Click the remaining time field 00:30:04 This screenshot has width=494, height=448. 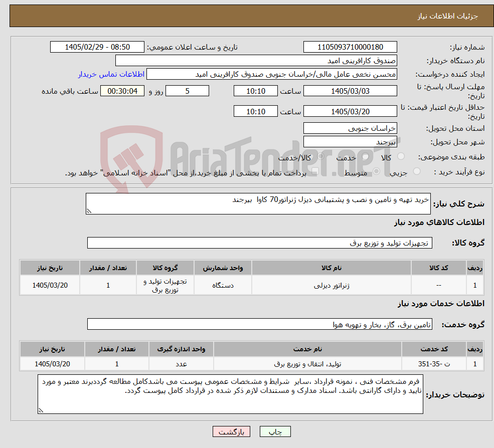tap(122, 91)
